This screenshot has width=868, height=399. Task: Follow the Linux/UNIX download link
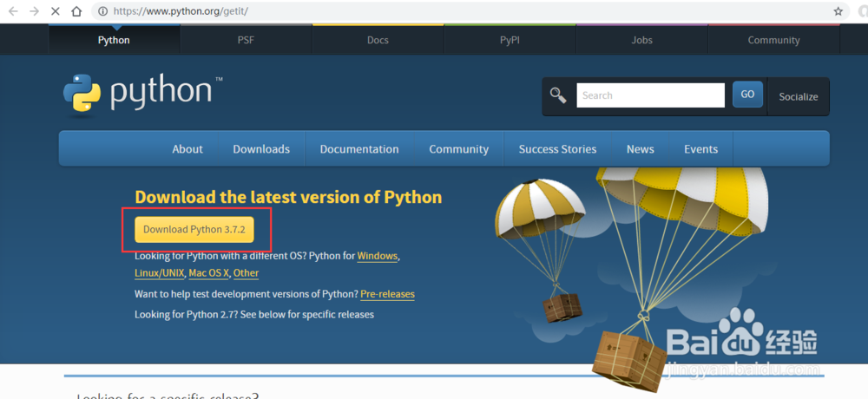point(160,273)
